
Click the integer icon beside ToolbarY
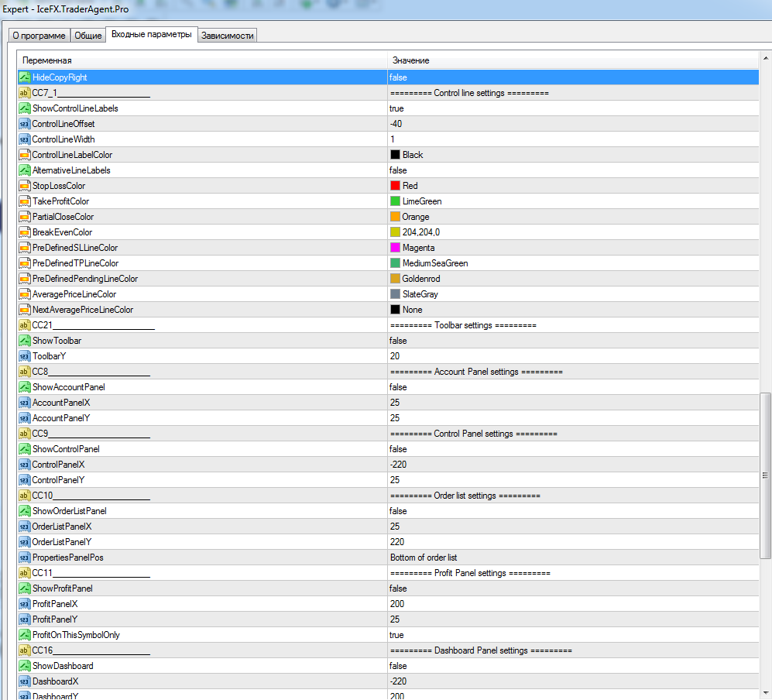[x=24, y=356]
